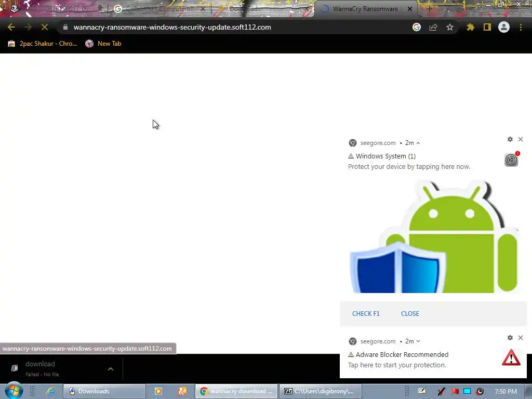
Task: Go back to the previous page
Action: click(x=11, y=27)
